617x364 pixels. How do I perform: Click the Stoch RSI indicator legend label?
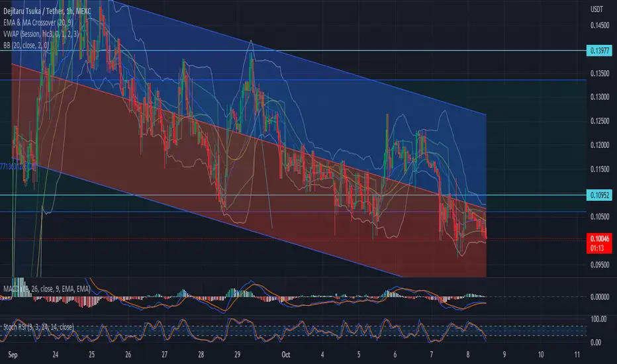38,327
